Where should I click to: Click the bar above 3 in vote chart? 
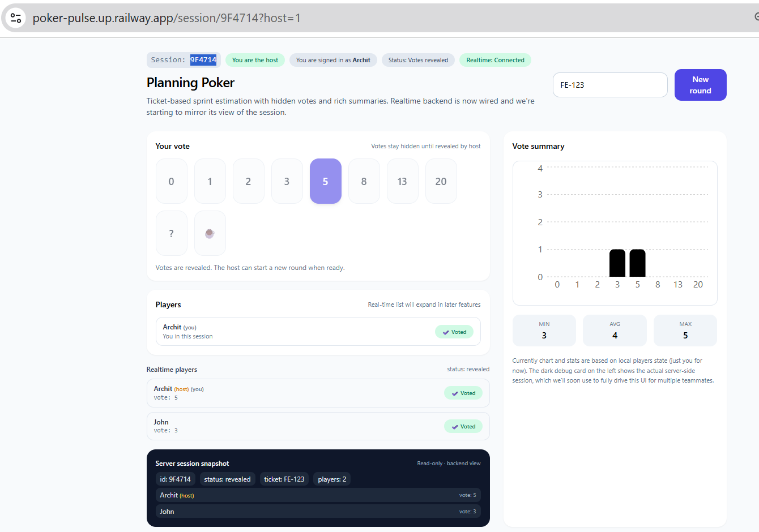click(617, 263)
